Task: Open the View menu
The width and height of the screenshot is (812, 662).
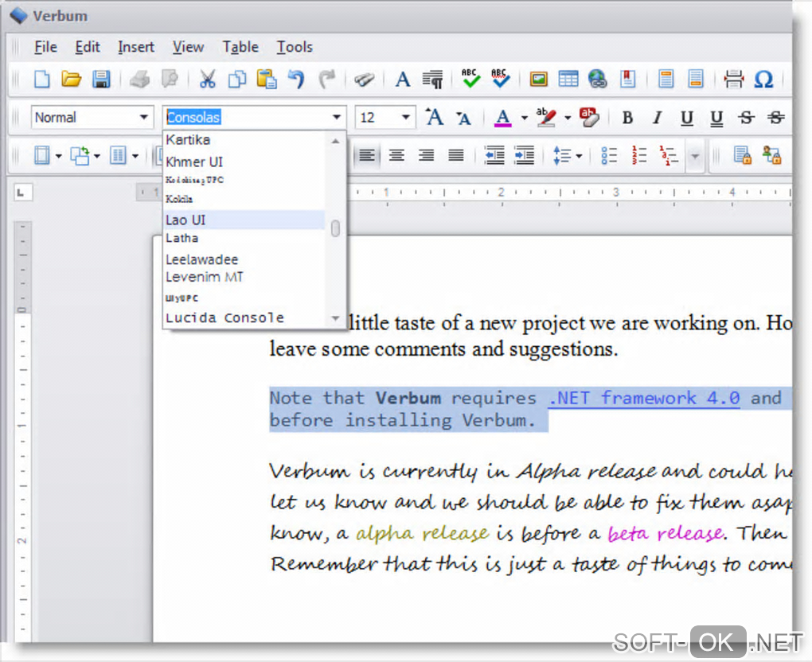Action: pos(188,47)
